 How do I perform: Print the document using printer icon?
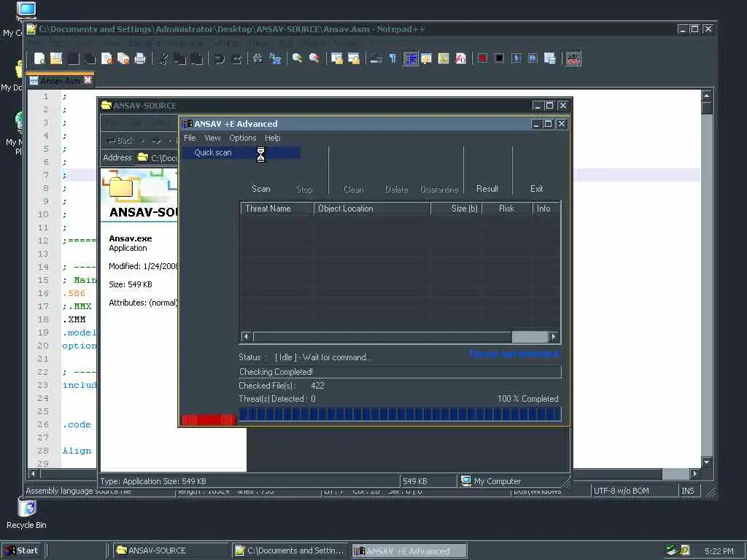pyautogui.click(x=140, y=58)
